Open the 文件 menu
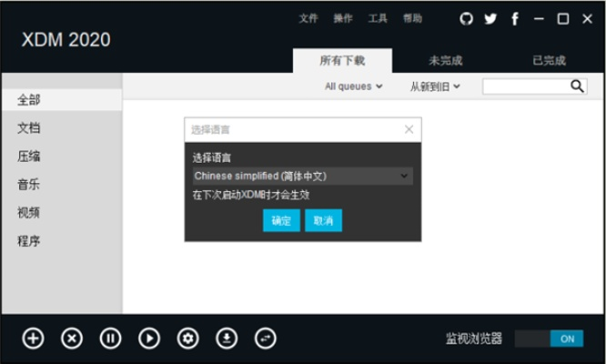This screenshot has height=364, width=606. tap(308, 18)
